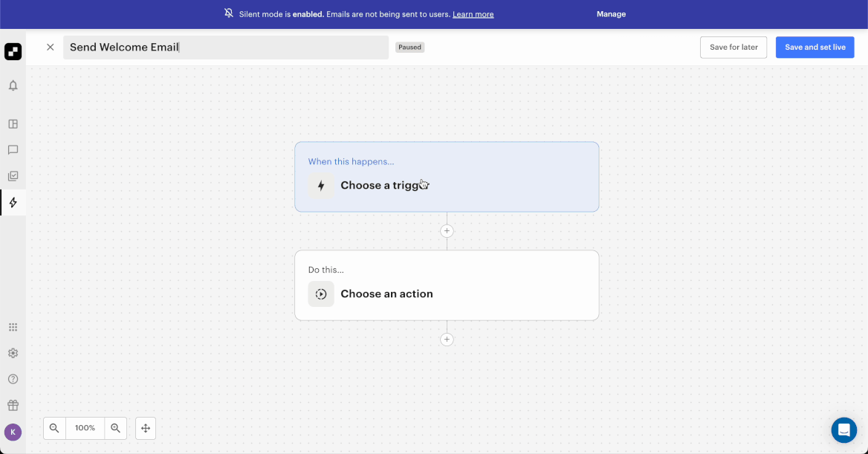Viewport: 868px width, 454px height.
Task: Click the Paused status badge
Action: coord(409,47)
